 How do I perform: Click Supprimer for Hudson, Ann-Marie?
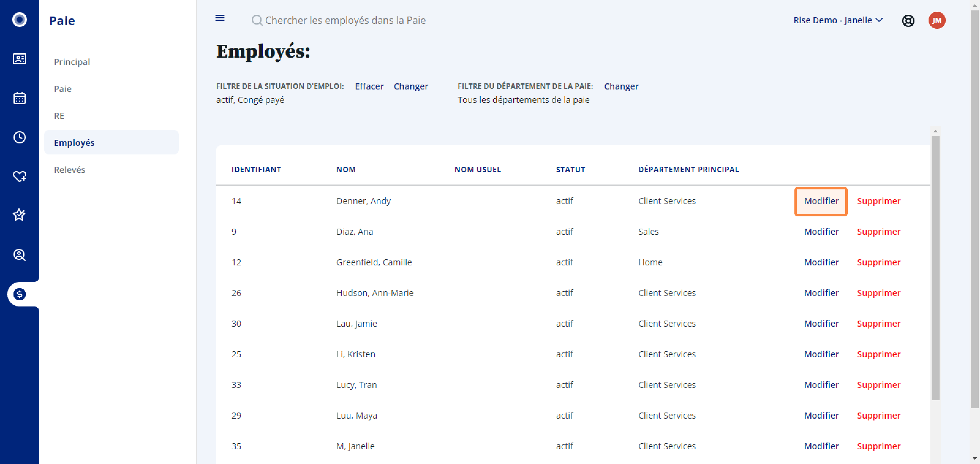click(x=878, y=293)
